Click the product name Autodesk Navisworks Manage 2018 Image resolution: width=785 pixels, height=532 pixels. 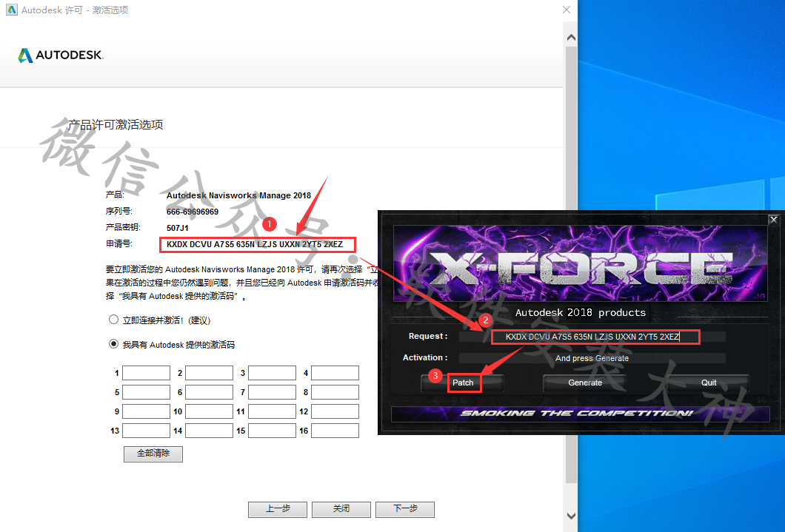238,195
